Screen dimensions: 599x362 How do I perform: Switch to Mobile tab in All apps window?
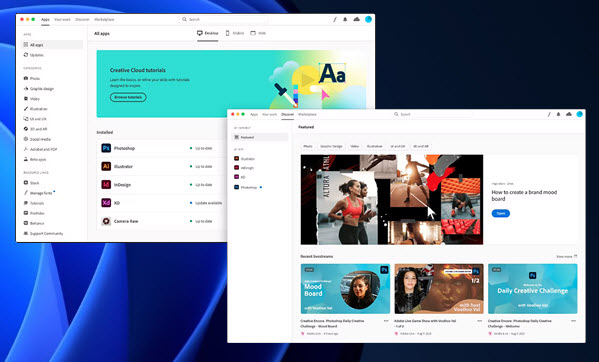pos(235,33)
